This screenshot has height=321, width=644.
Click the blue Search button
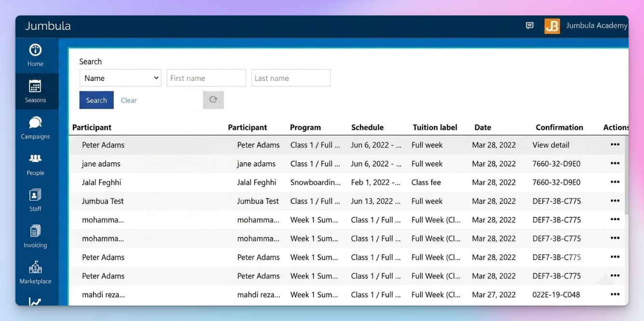tap(96, 100)
